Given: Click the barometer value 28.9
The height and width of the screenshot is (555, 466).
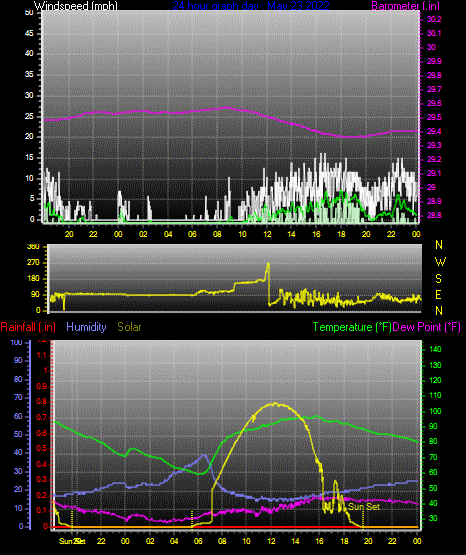Looking at the screenshot, I should click(434, 201).
